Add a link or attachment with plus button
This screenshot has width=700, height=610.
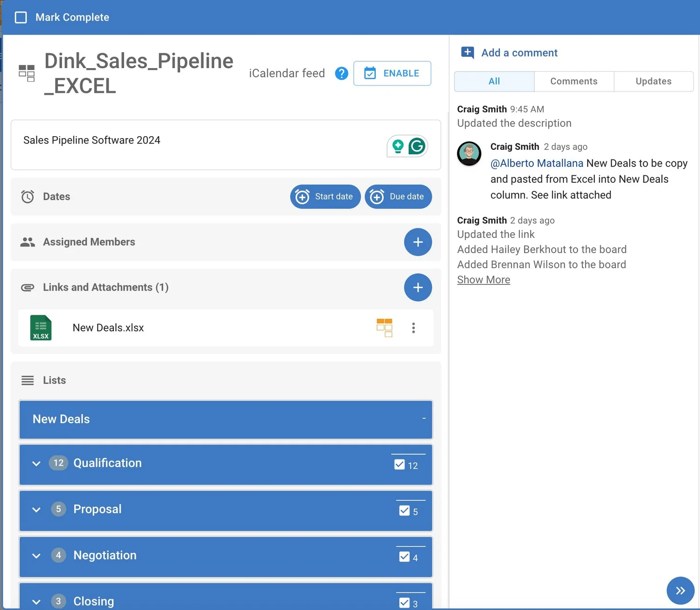pos(418,287)
